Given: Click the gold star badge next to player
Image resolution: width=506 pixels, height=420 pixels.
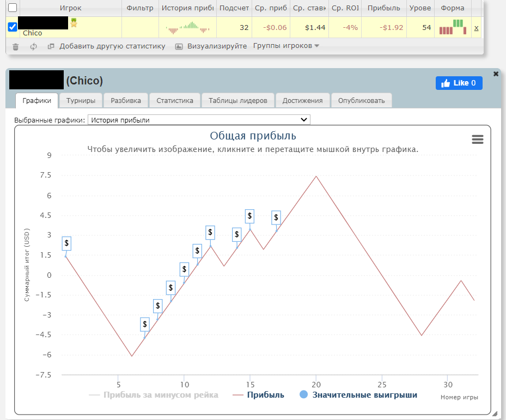Looking at the screenshot, I should click(74, 23).
